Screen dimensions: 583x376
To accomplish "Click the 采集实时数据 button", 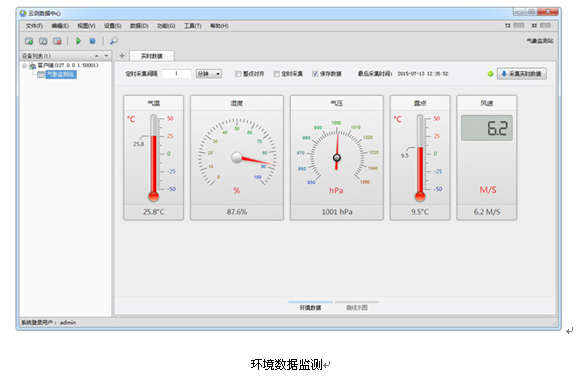I will pos(522,74).
